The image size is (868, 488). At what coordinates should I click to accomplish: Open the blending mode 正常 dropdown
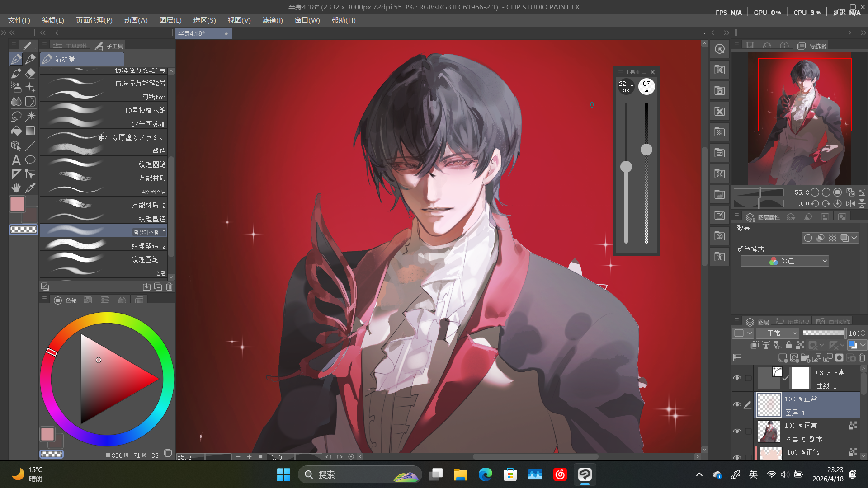(778, 333)
